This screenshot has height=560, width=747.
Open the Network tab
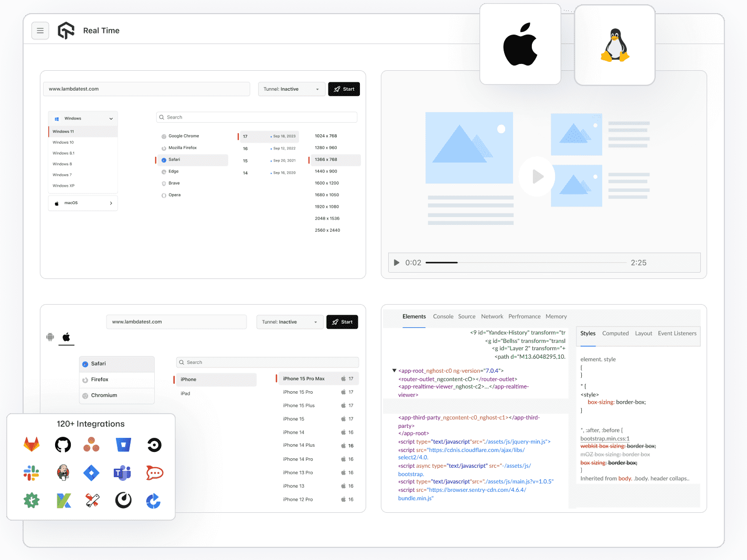click(x=492, y=317)
